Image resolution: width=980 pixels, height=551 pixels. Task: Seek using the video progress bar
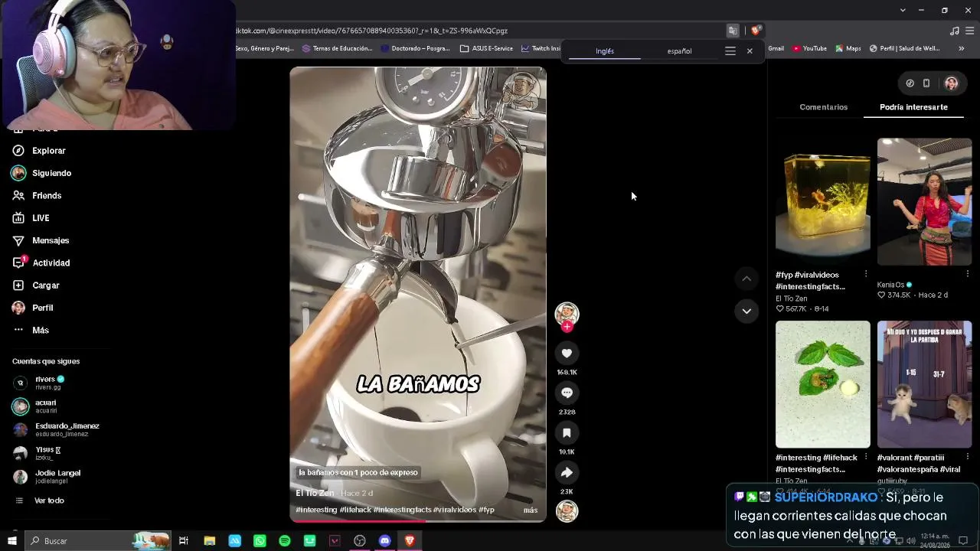[418, 520]
